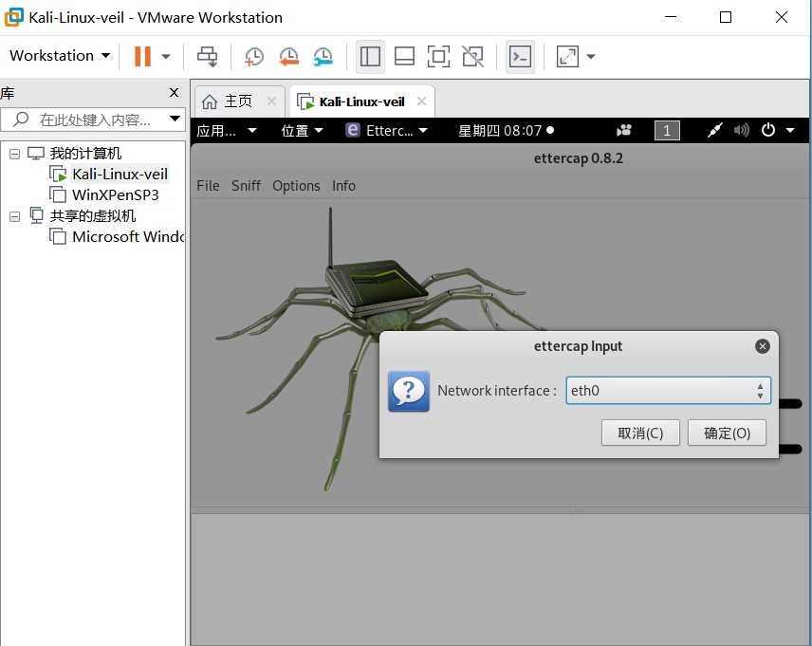Collapse the 共享的虚拟机 tree node

(x=15, y=216)
